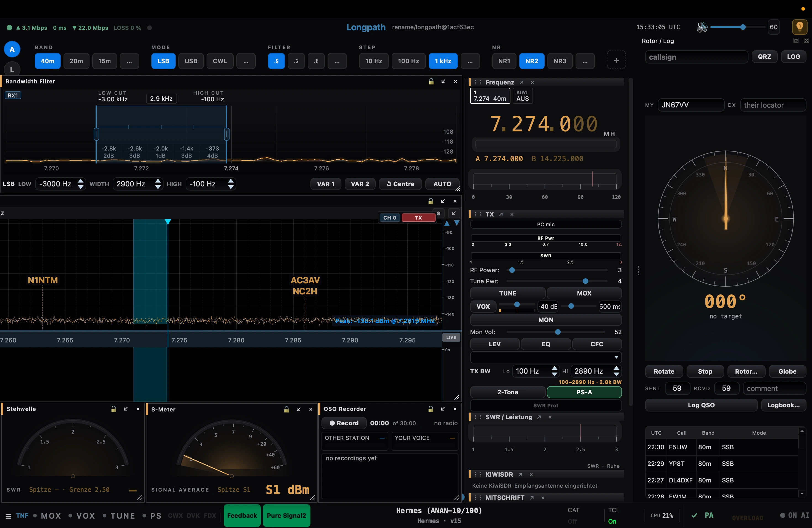The image size is (812, 528).
Task: Select the 15m band
Action: [x=104, y=61]
